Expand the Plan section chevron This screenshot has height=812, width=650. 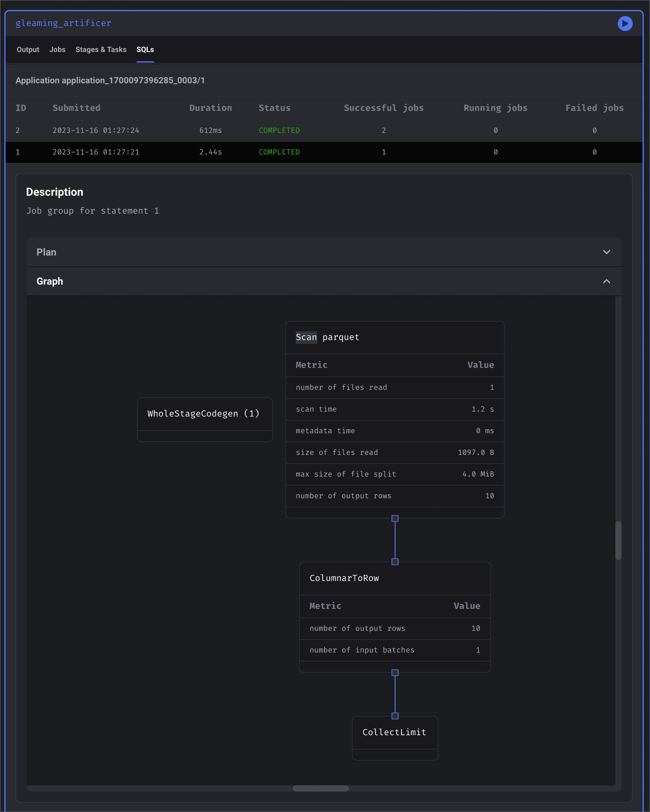pyautogui.click(x=606, y=252)
